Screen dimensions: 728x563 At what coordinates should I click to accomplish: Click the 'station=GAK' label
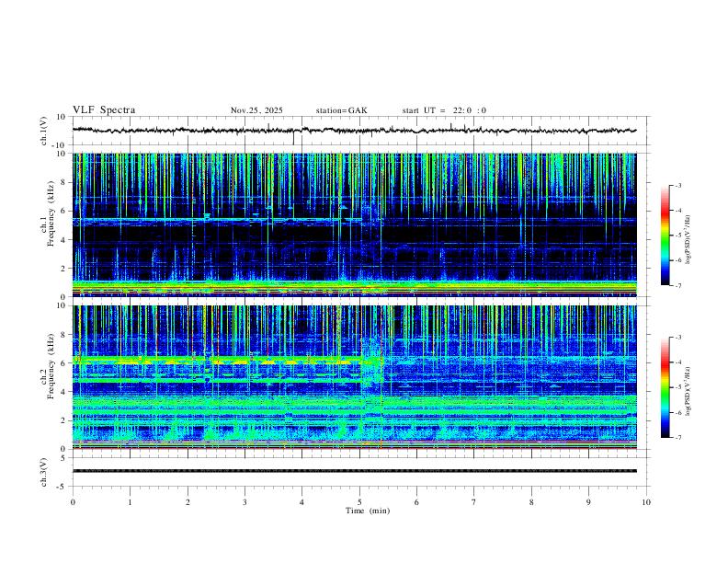click(342, 110)
